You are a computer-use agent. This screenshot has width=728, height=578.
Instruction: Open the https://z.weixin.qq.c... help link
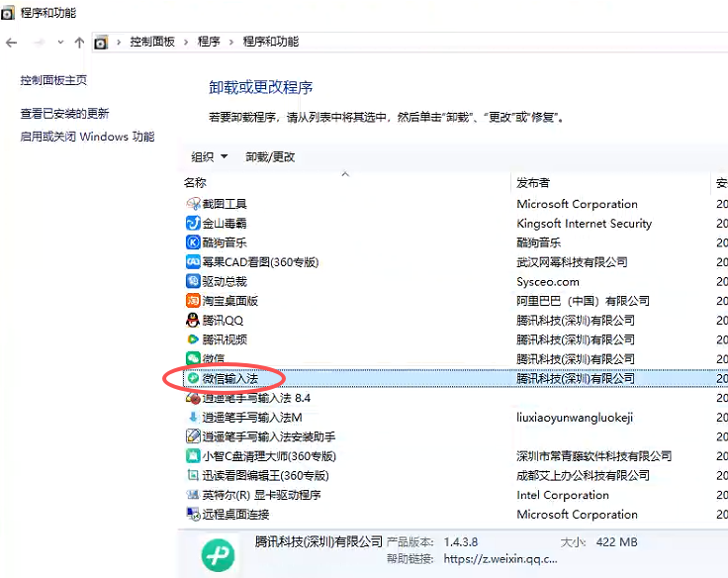click(500, 559)
